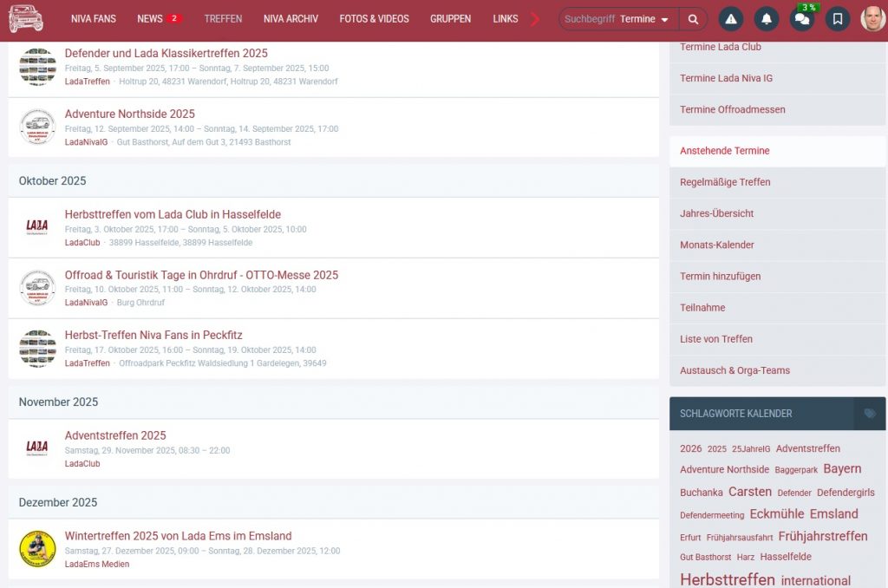Click avatar beside OTTO-Messe 2025 event
888x588 pixels.
[37, 288]
